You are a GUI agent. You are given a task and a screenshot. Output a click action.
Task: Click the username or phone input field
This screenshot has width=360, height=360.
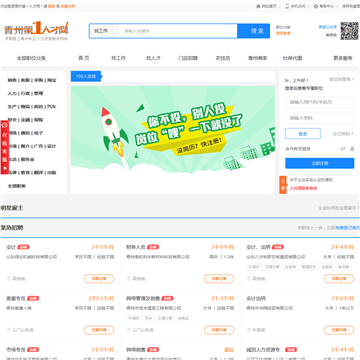coord(320,102)
